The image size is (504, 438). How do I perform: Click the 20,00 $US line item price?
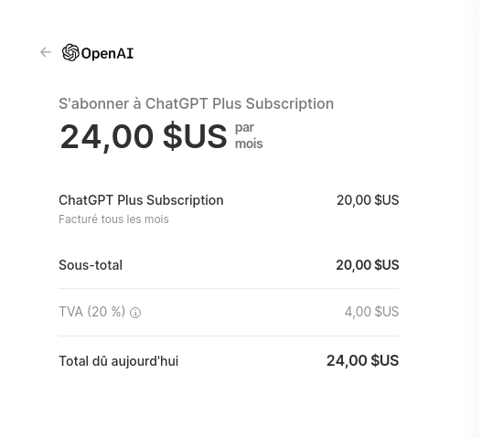coord(368,200)
